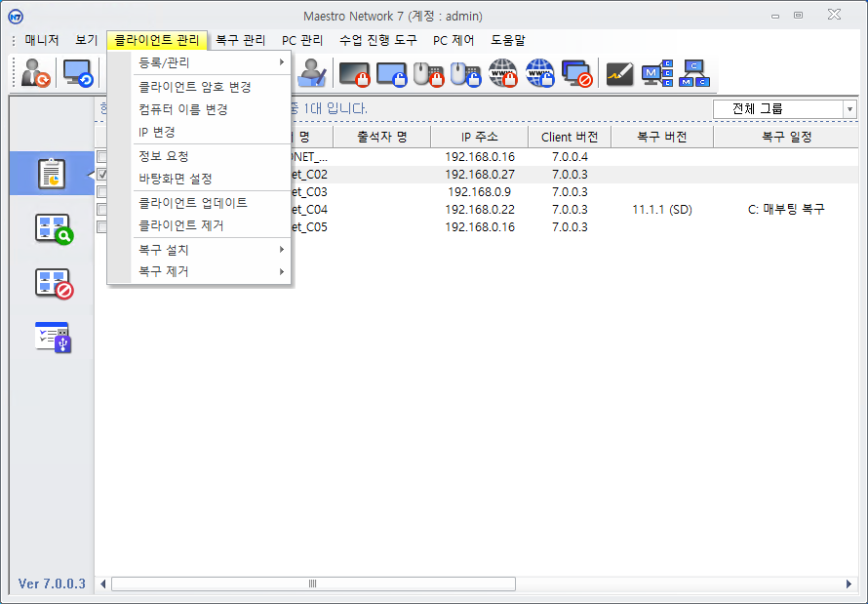Open the 전체 그룹 group dropdown
Image resolution: width=868 pixels, height=604 pixels.
click(x=784, y=109)
